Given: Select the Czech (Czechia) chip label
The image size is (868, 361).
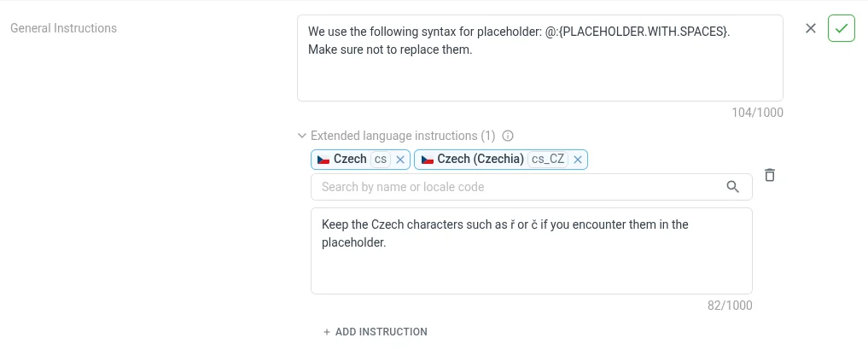Looking at the screenshot, I should [481, 160].
